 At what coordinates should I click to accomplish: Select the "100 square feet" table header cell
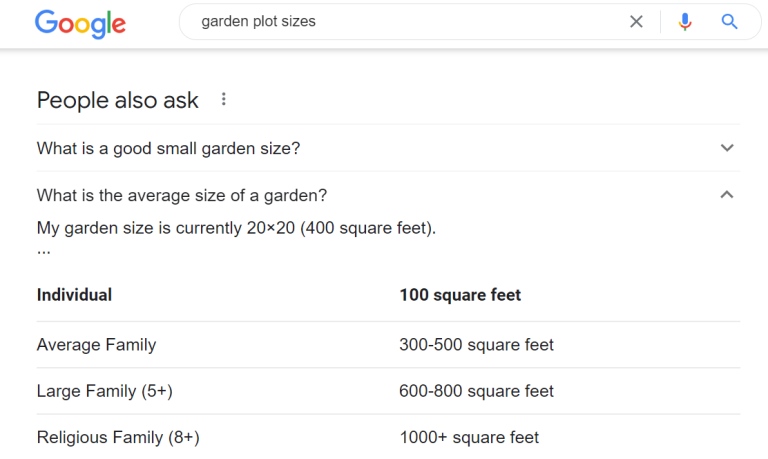point(460,295)
